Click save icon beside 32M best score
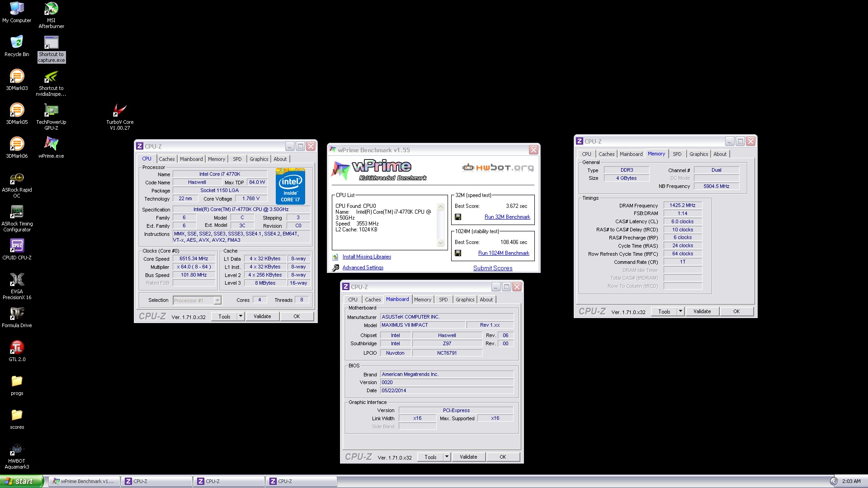The image size is (868, 488). coord(458,217)
